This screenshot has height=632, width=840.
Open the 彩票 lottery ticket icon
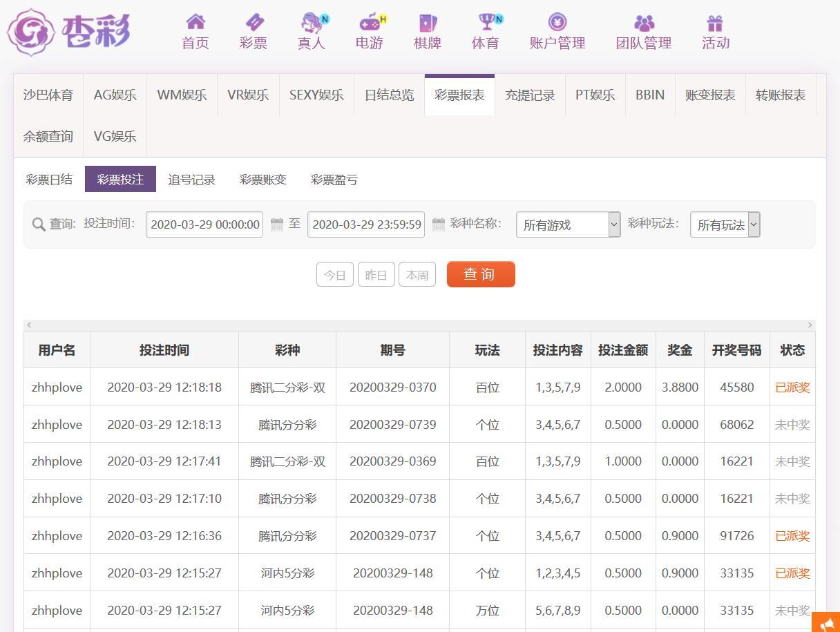(254, 22)
